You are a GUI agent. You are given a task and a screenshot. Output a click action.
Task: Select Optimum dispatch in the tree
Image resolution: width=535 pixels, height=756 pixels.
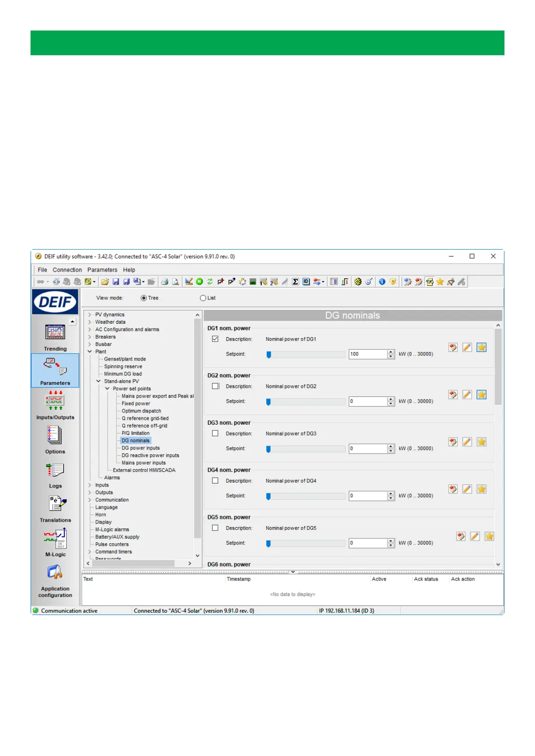click(x=141, y=411)
